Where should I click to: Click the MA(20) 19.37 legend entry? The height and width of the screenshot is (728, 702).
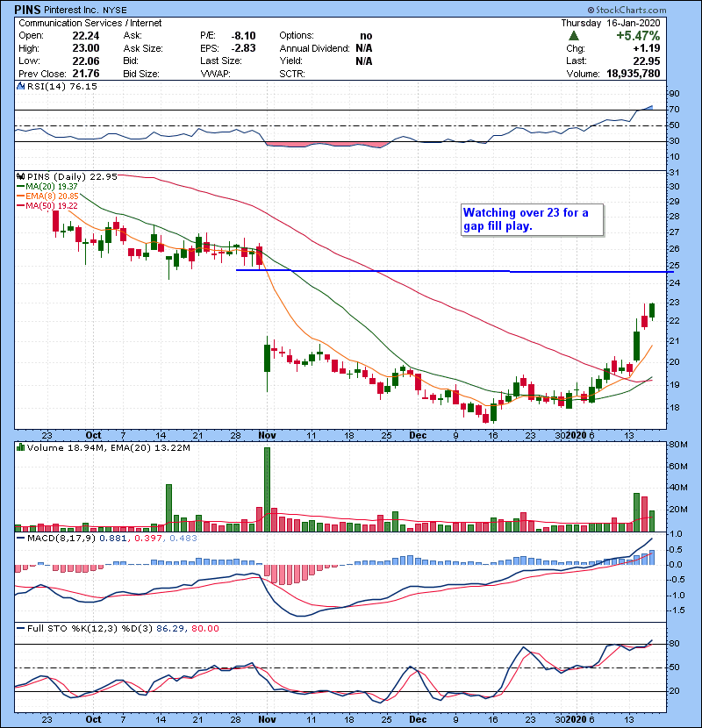(48, 187)
